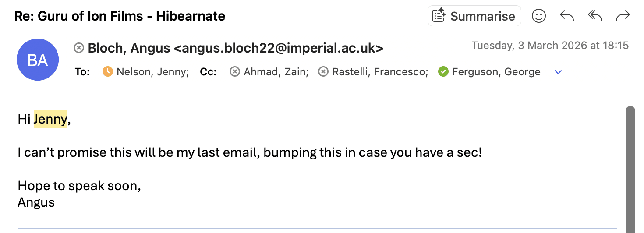The width and height of the screenshot is (644, 233).
Task: Click green checkmark icon by Ferguson, George
Action: point(443,71)
